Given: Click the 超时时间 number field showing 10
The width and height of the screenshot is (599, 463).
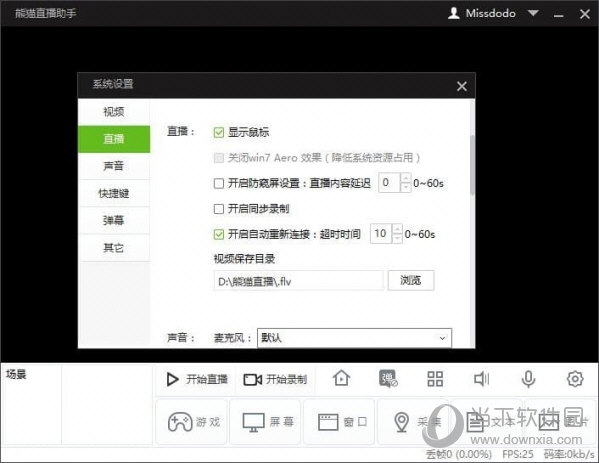Looking at the screenshot, I should click(381, 233).
